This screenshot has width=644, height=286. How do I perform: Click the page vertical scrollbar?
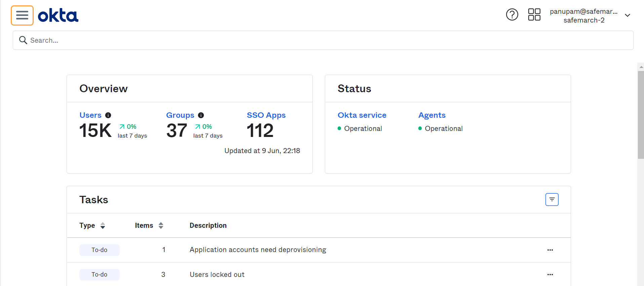pyautogui.click(x=641, y=114)
